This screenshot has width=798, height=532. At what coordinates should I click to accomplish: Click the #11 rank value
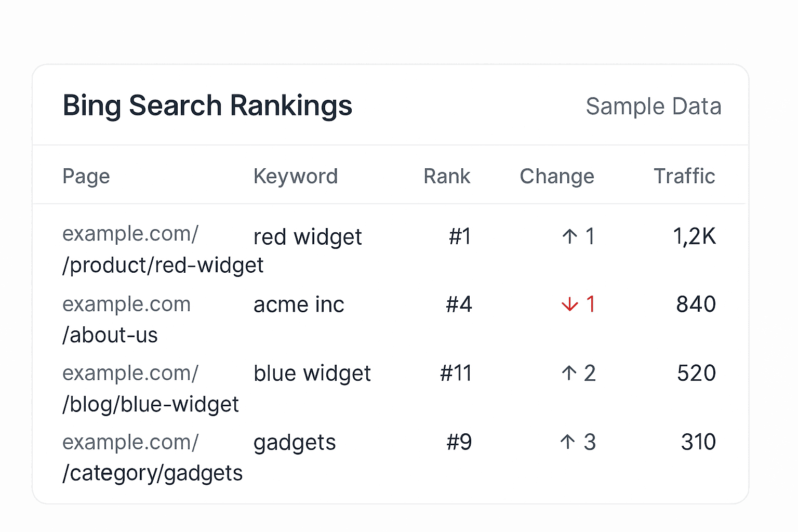pyautogui.click(x=456, y=374)
